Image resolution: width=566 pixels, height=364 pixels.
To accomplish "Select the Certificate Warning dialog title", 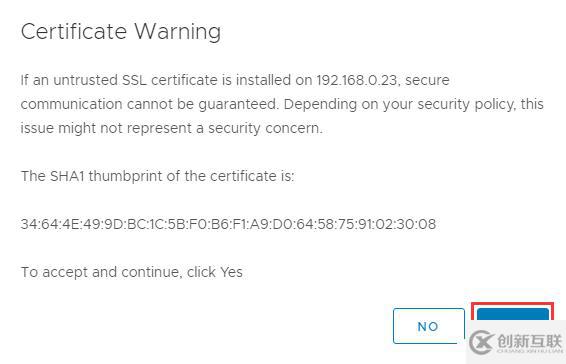I will coord(121,32).
